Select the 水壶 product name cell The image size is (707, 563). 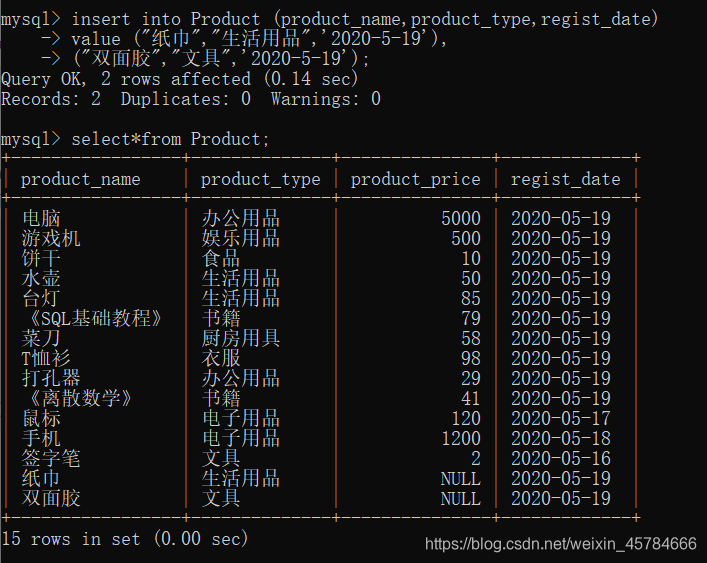41,279
